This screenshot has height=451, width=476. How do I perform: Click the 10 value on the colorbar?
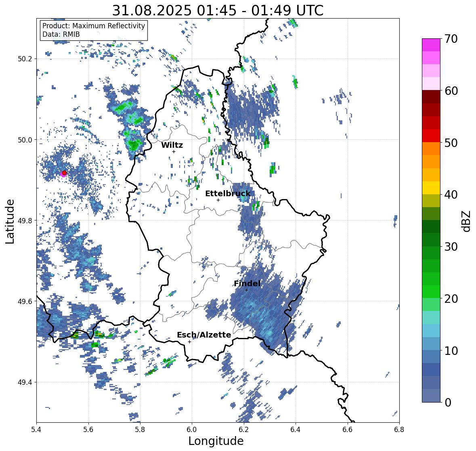tap(451, 350)
